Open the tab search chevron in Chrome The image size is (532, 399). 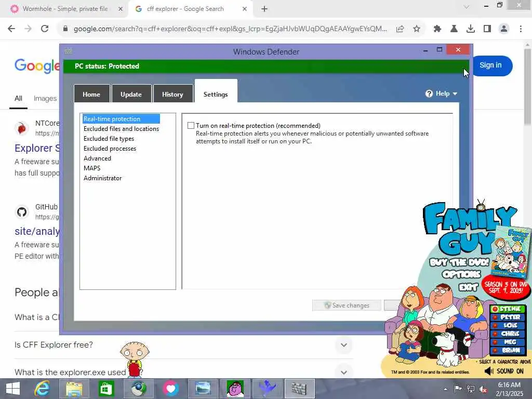click(x=467, y=7)
